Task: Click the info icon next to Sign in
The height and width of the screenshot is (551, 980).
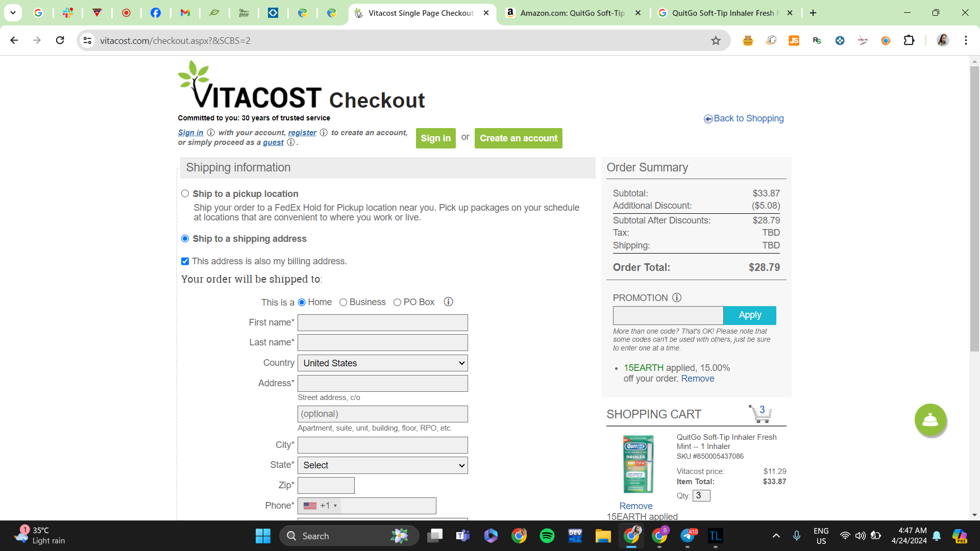Action: click(211, 133)
